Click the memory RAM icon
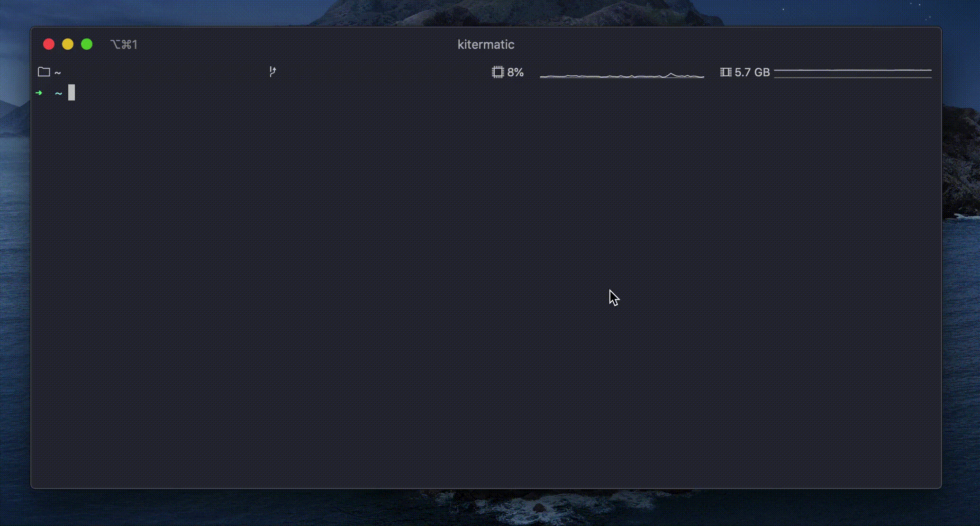The width and height of the screenshot is (980, 526). tap(726, 73)
